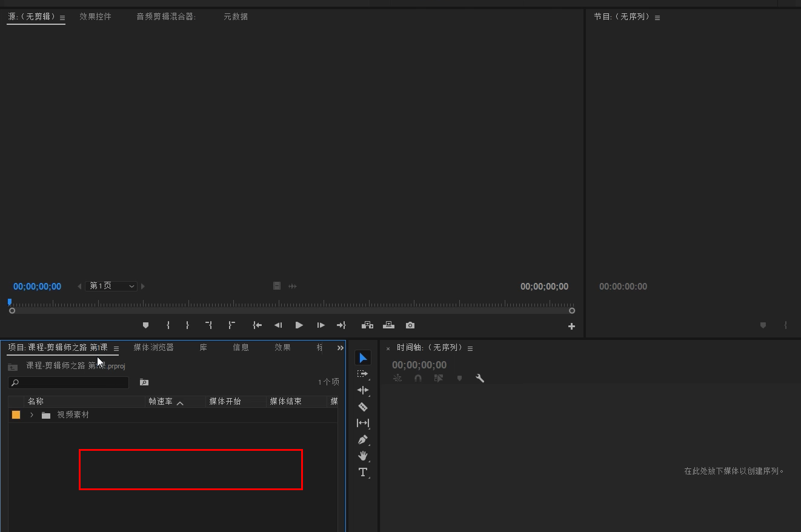
Task: Click Drag Video Only icon in Source
Action: pyautogui.click(x=277, y=286)
